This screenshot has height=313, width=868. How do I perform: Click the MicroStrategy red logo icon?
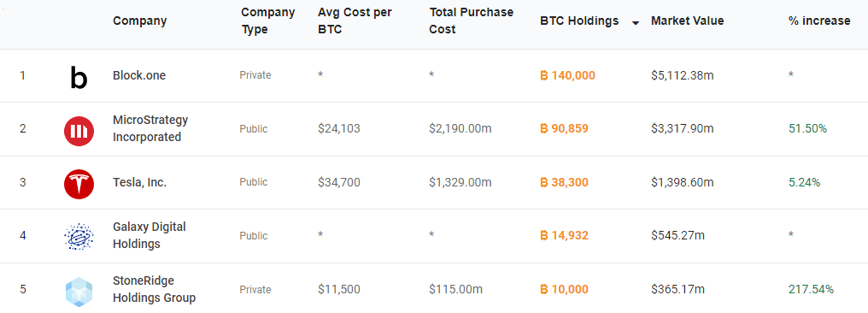(x=79, y=132)
